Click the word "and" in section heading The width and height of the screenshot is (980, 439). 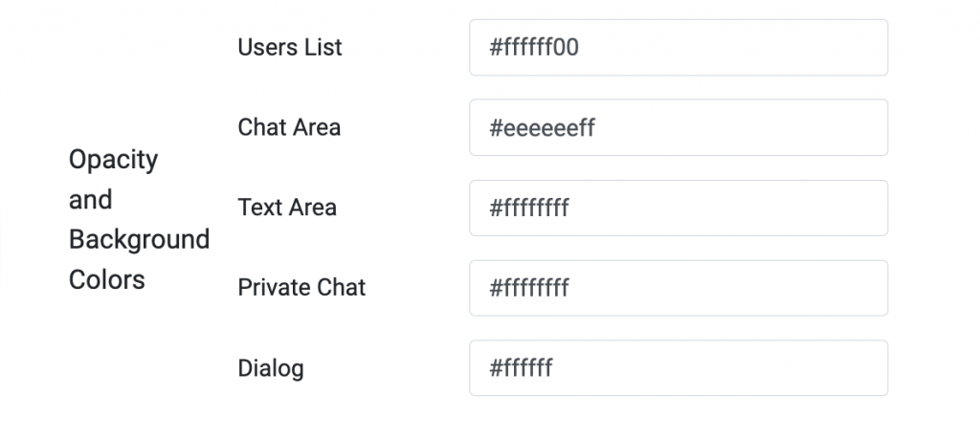coord(90,200)
